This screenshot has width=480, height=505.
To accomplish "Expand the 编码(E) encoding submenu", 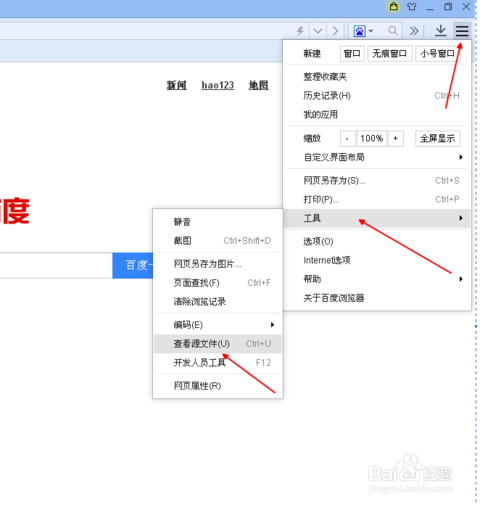I will (x=218, y=325).
